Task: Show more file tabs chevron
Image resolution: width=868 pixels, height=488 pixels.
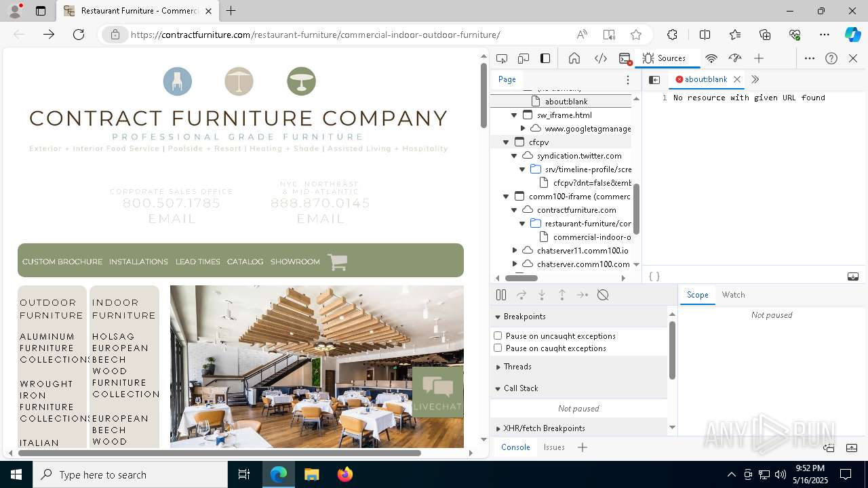Action: [x=755, y=79]
